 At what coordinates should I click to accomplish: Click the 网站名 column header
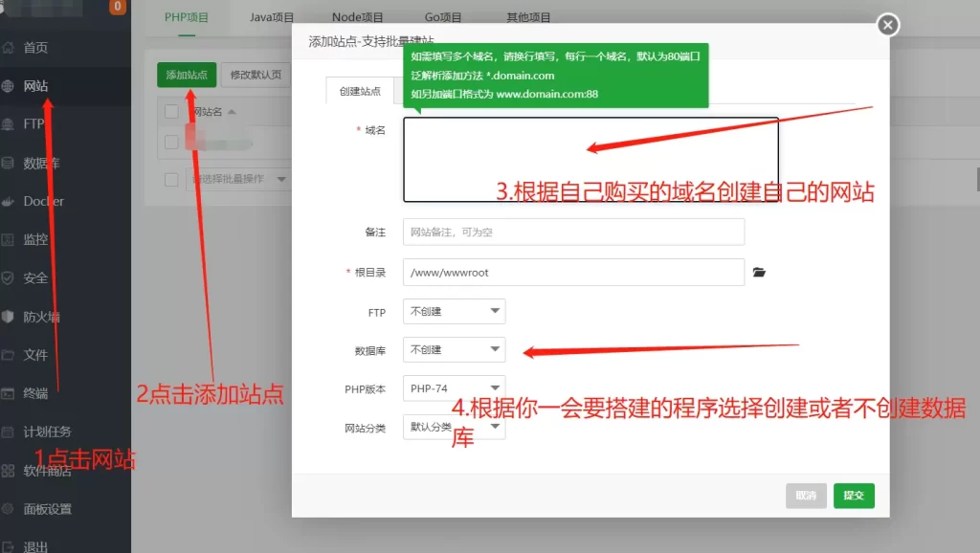tap(207, 112)
